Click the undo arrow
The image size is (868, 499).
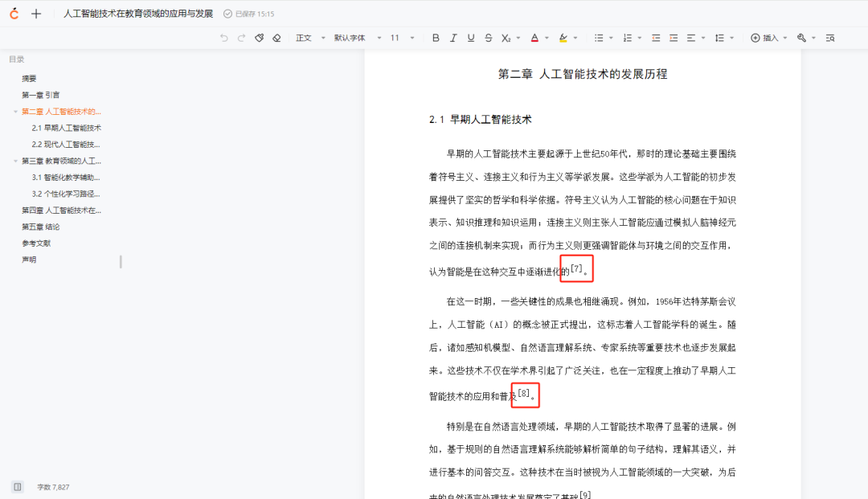coord(226,38)
